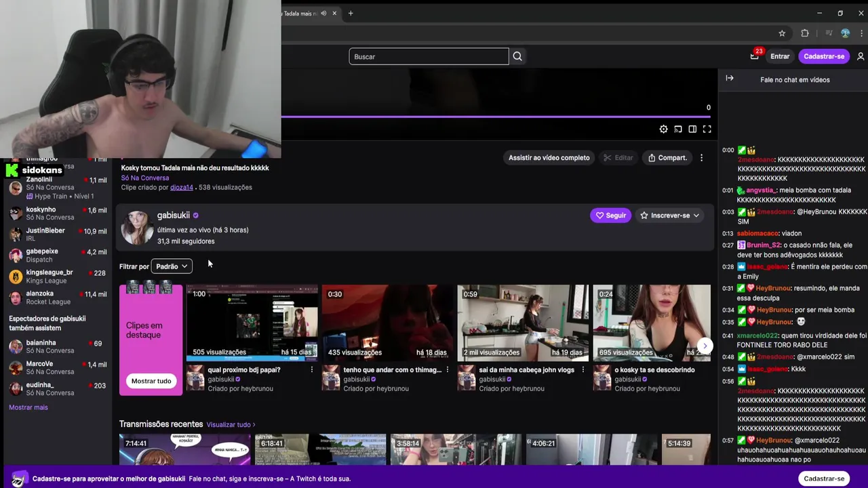Open koskynho channel in sidebar

coord(58,213)
